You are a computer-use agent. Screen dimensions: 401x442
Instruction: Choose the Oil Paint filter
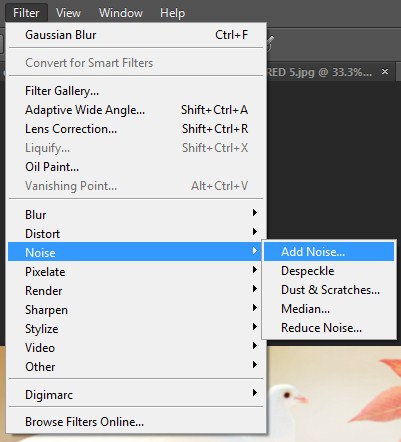(x=136, y=167)
